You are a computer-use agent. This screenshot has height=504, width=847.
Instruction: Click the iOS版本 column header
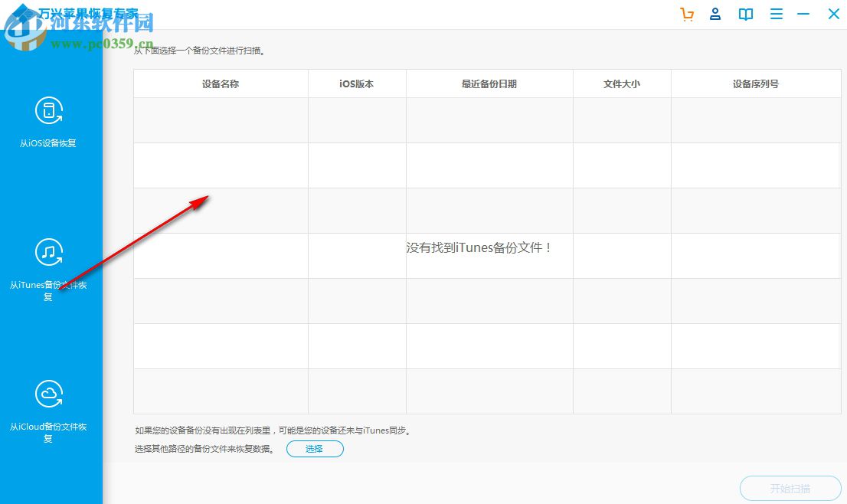tap(356, 83)
